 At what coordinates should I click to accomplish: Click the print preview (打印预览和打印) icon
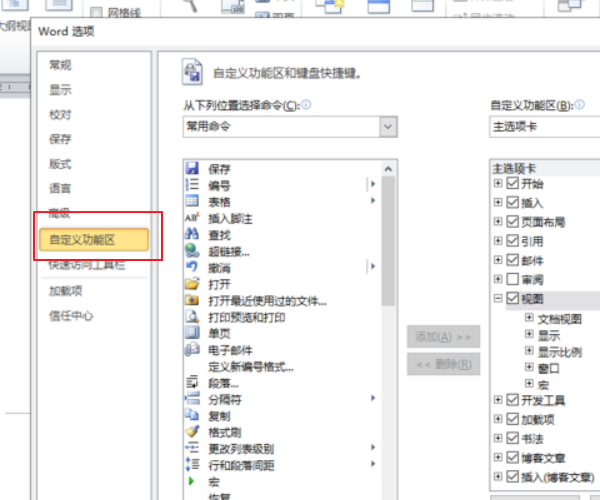[192, 316]
